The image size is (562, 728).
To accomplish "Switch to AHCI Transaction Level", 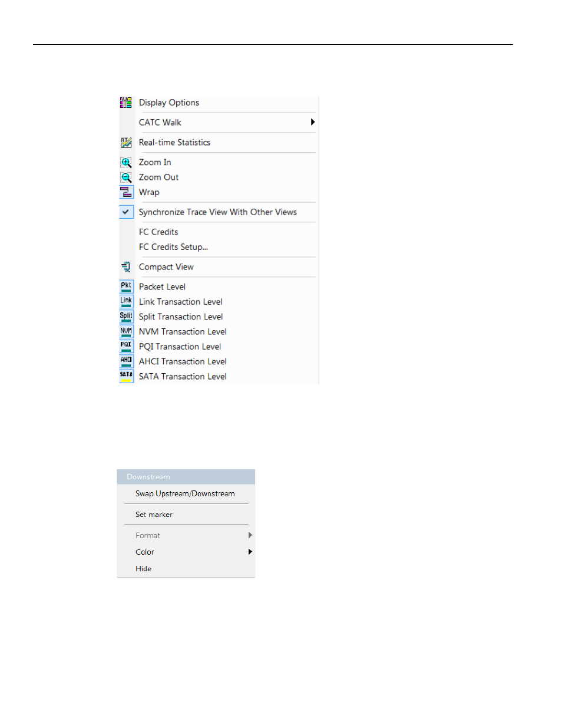I will point(183,362).
